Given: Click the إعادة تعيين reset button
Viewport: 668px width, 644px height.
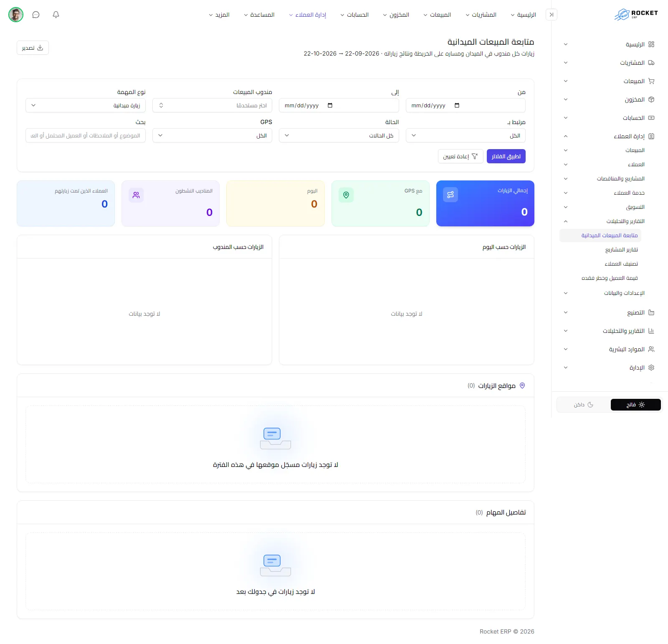Looking at the screenshot, I should pyautogui.click(x=461, y=156).
